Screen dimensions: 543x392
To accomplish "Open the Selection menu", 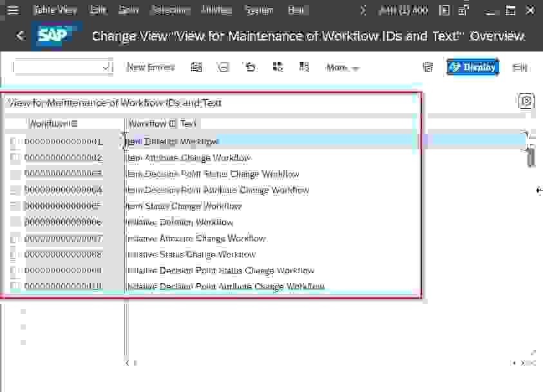I will 170,10.
